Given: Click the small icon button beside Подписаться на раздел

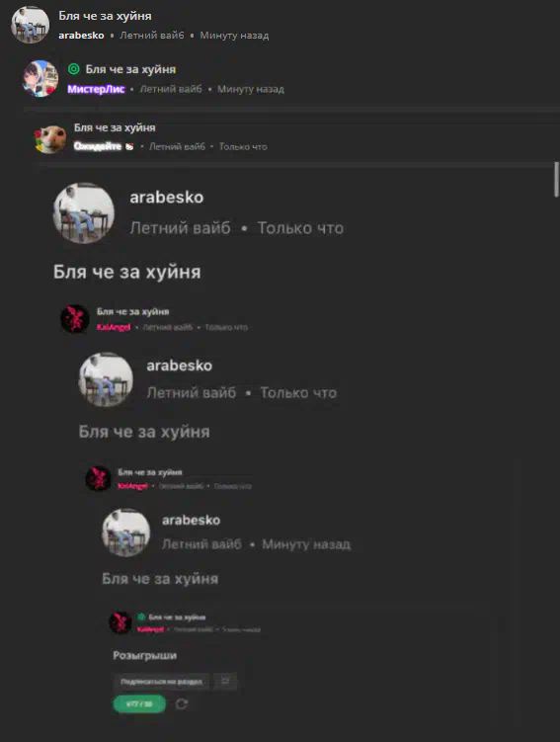Looking at the screenshot, I should (x=225, y=681).
